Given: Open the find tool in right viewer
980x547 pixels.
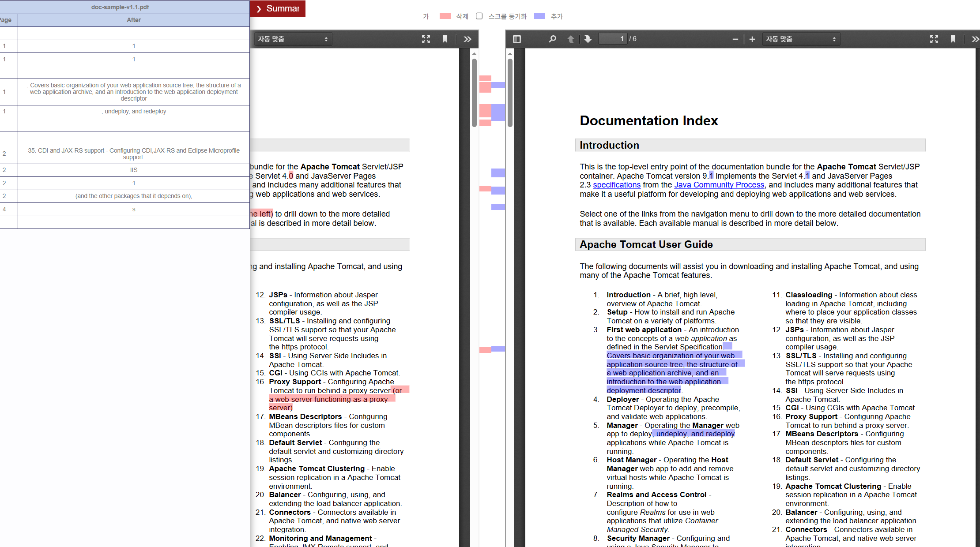Looking at the screenshot, I should coord(552,39).
